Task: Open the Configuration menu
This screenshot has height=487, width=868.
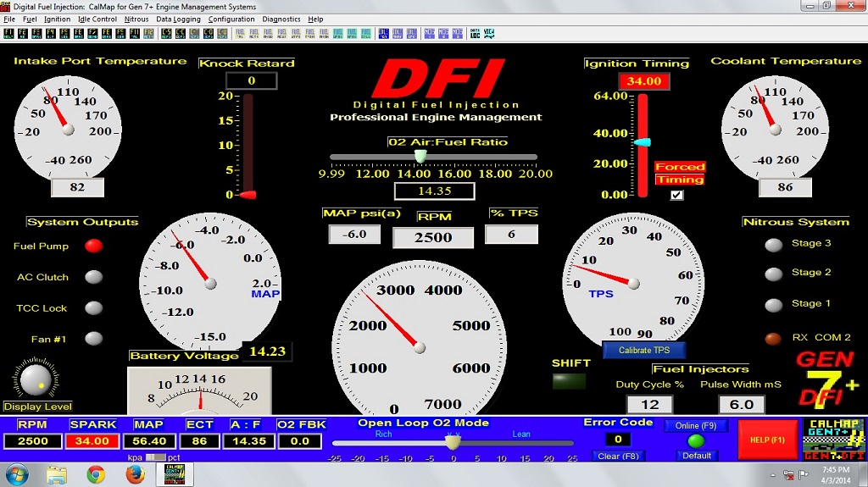Action: [231, 19]
